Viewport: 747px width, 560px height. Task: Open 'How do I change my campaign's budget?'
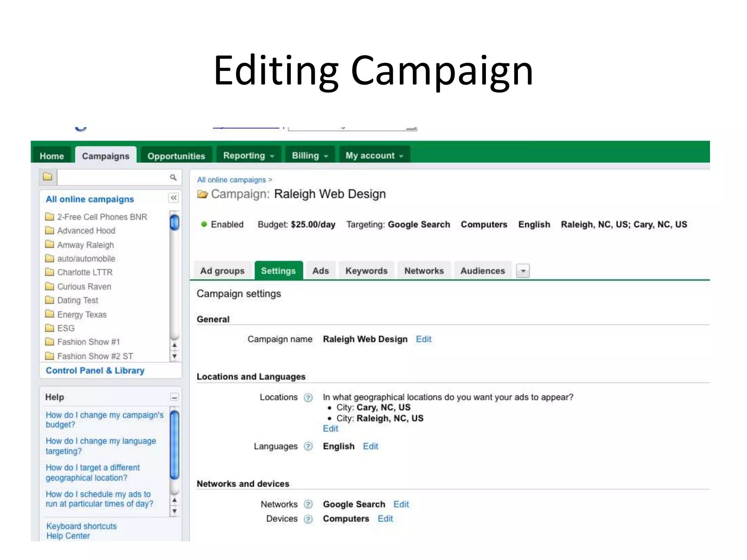point(105,420)
